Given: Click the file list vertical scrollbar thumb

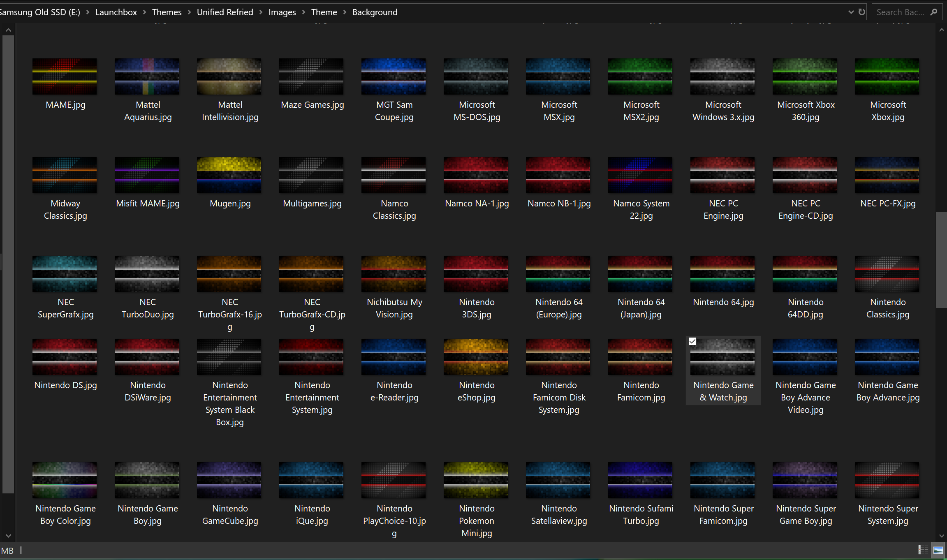Looking at the screenshot, I should tap(941, 260).
